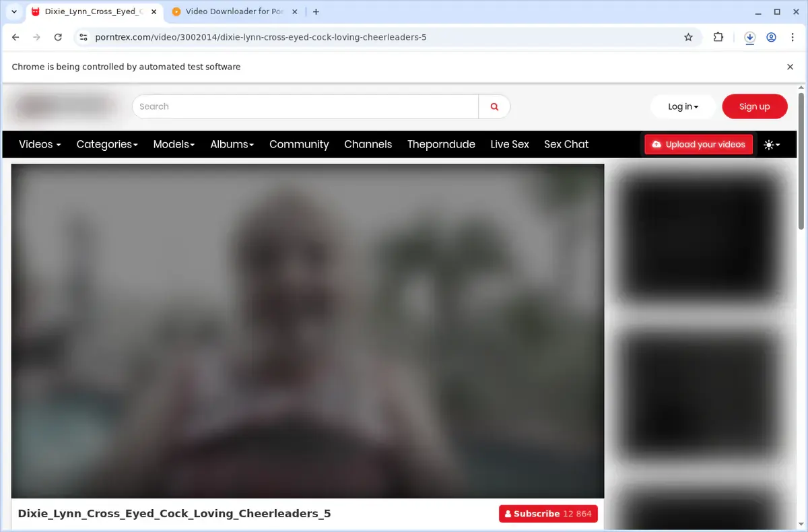Click the main video player area
Viewport: 808px width, 532px height.
pos(308,331)
